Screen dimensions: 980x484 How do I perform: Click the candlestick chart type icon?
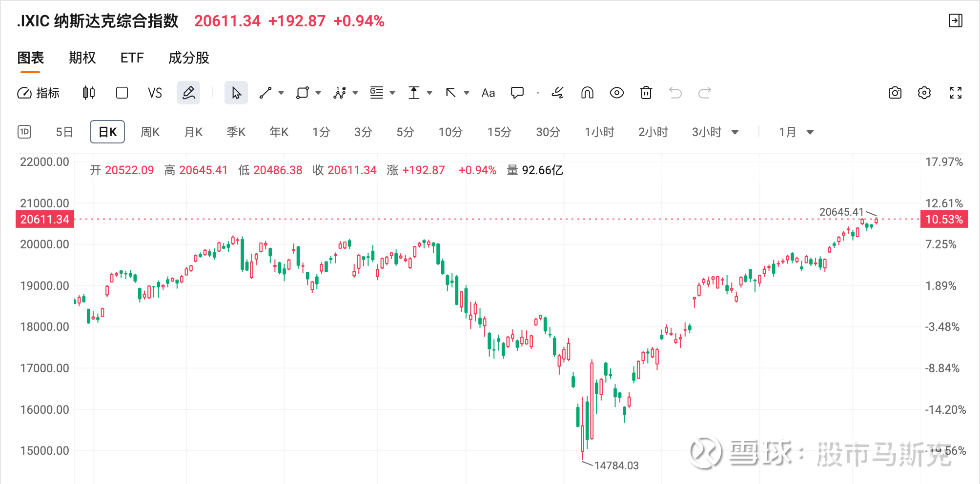point(89,93)
